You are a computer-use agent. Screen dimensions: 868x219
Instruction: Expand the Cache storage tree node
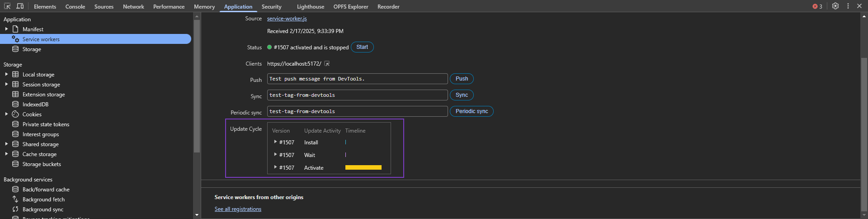6,154
